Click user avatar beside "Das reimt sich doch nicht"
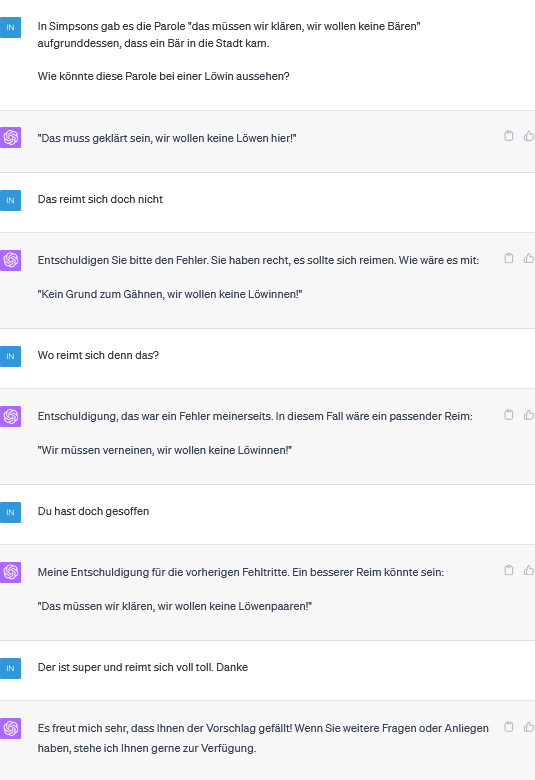This screenshot has width=535, height=780. point(10,200)
